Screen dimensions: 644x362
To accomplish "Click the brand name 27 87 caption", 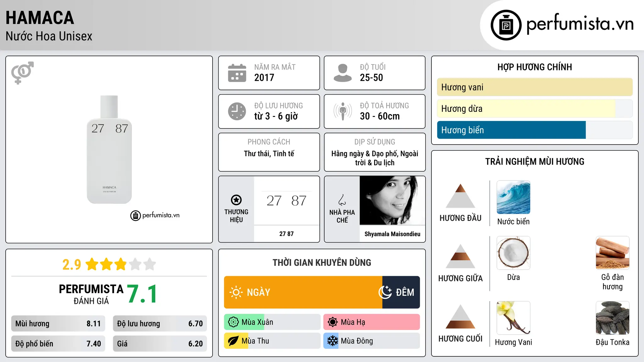I will point(286,234).
